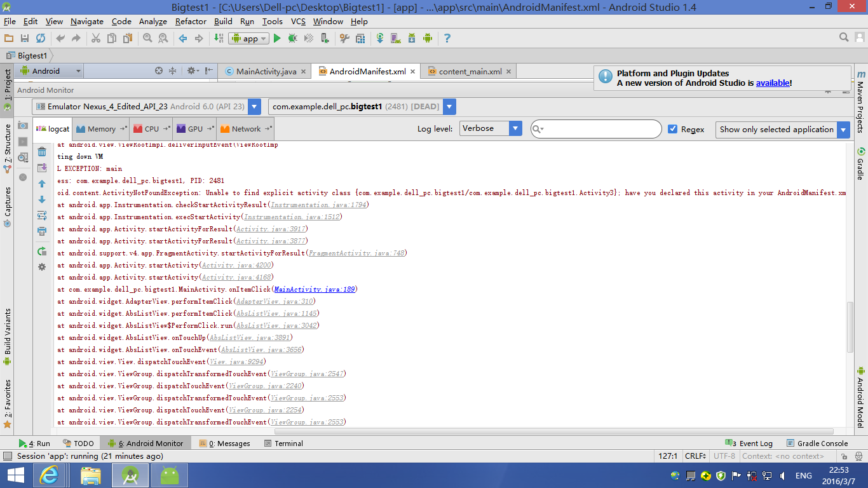Open the Analyze menu
The width and height of the screenshot is (868, 488).
coord(153,21)
